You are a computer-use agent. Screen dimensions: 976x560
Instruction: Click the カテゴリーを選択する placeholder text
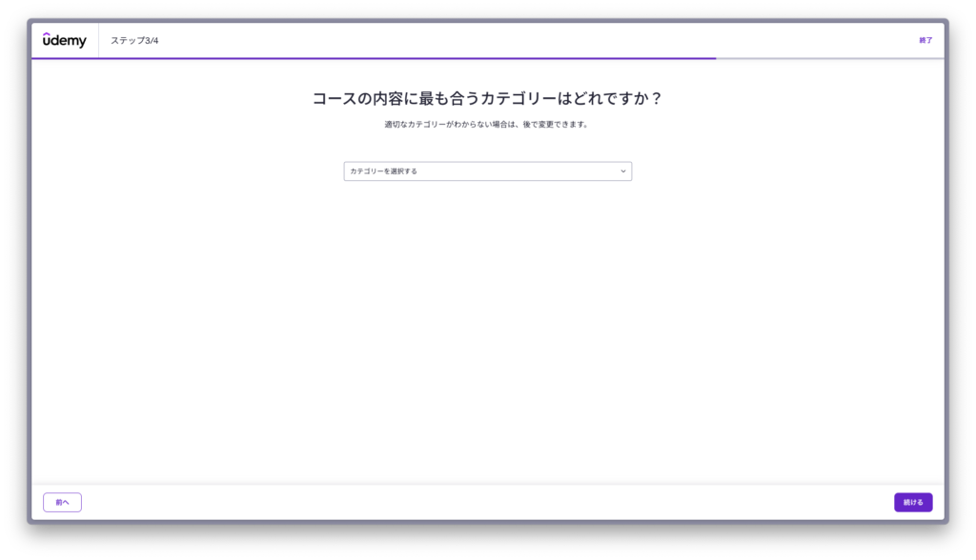(x=383, y=171)
